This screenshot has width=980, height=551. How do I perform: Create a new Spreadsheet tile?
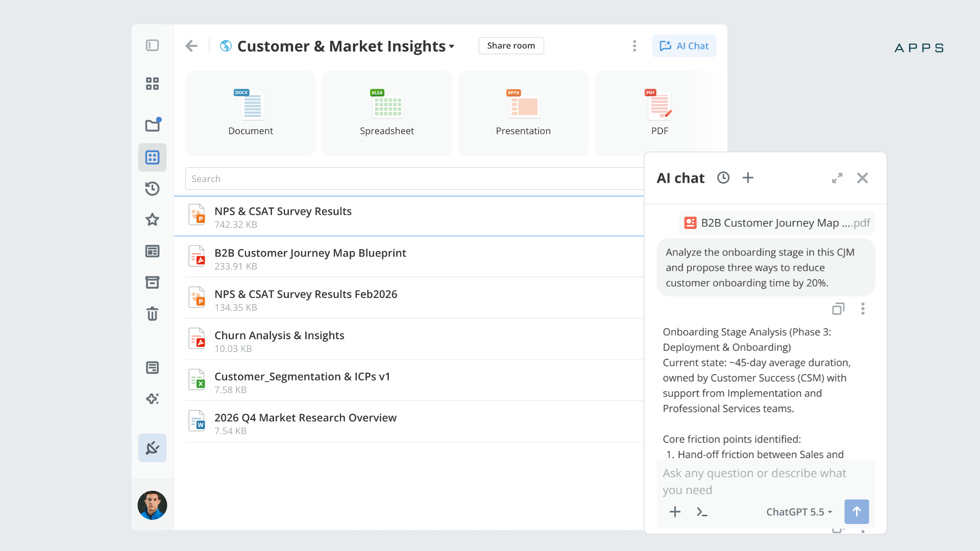[x=387, y=113]
